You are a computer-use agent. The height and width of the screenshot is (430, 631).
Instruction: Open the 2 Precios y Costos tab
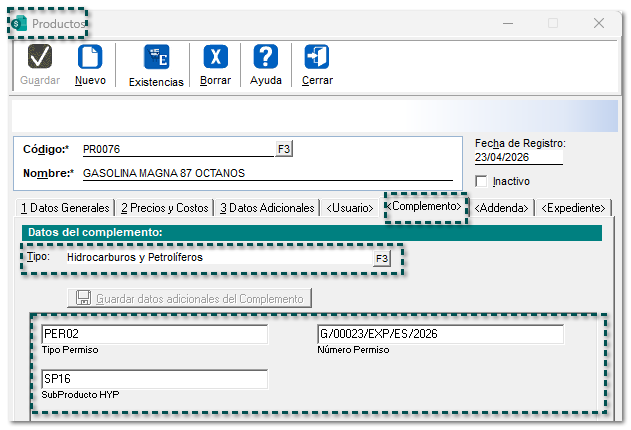pos(165,208)
